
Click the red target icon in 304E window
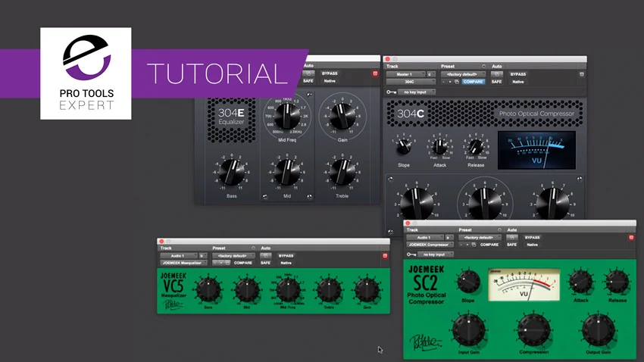tap(375, 73)
